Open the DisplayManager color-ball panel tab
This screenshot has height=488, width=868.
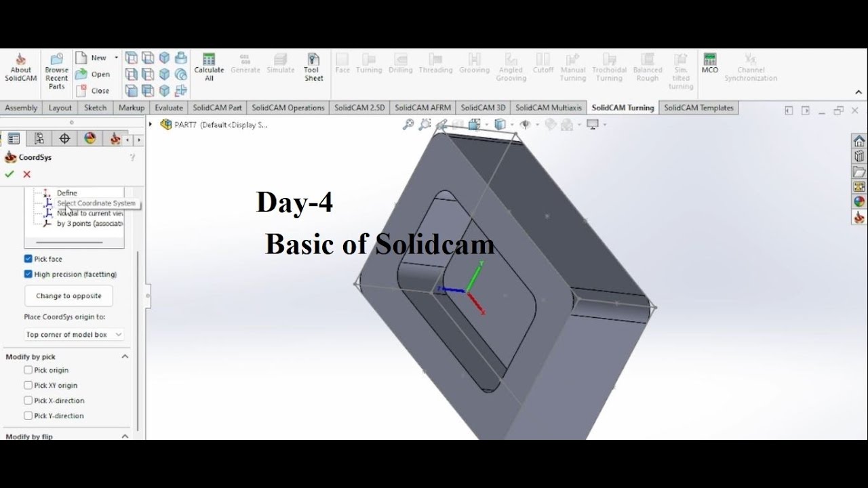point(90,139)
